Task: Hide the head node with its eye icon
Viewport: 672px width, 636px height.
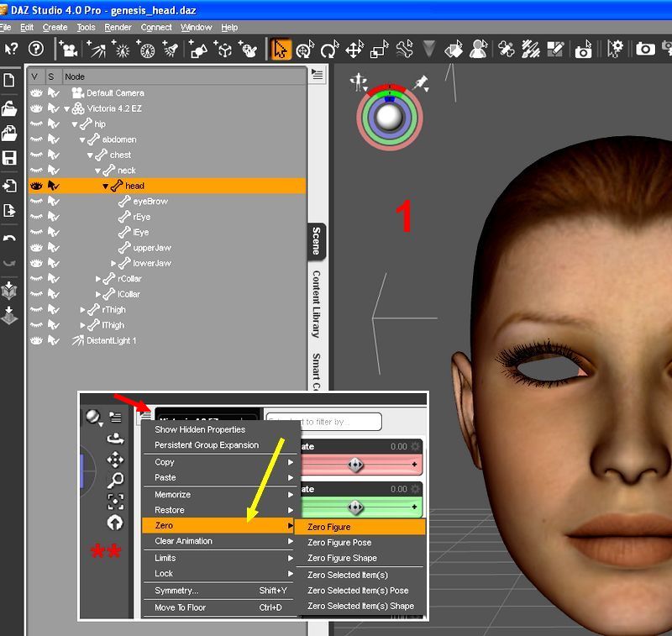Action: pos(36,186)
